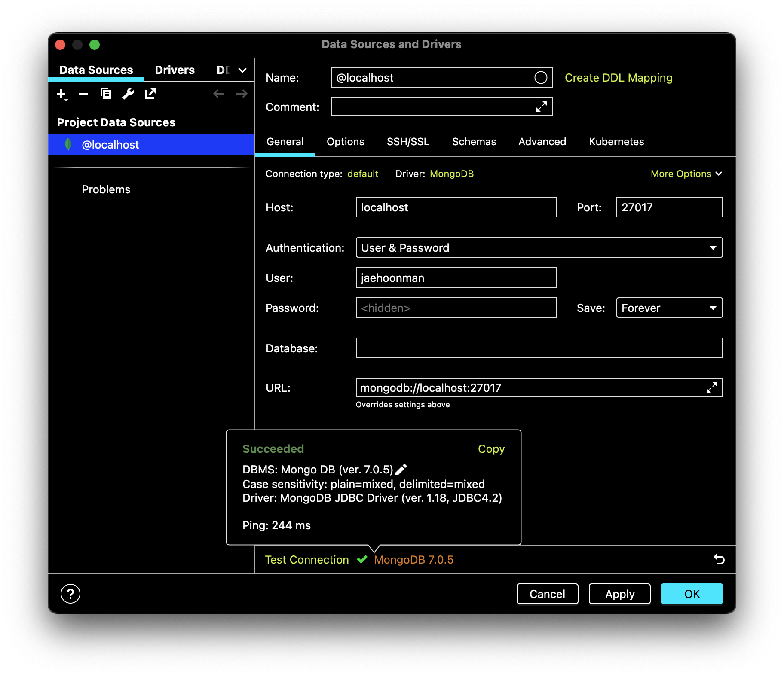This screenshot has height=677, width=784.
Task: Open the Schemas tab
Action: [474, 142]
